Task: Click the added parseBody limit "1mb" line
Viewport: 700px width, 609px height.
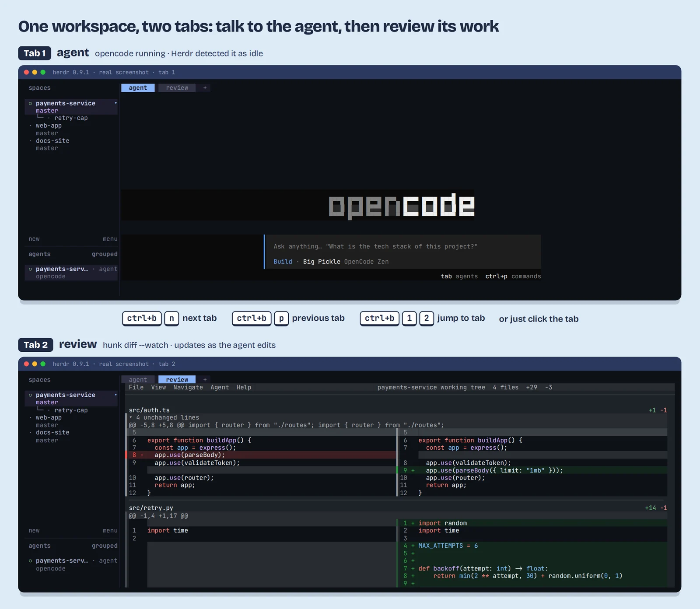Action: [x=532, y=470]
